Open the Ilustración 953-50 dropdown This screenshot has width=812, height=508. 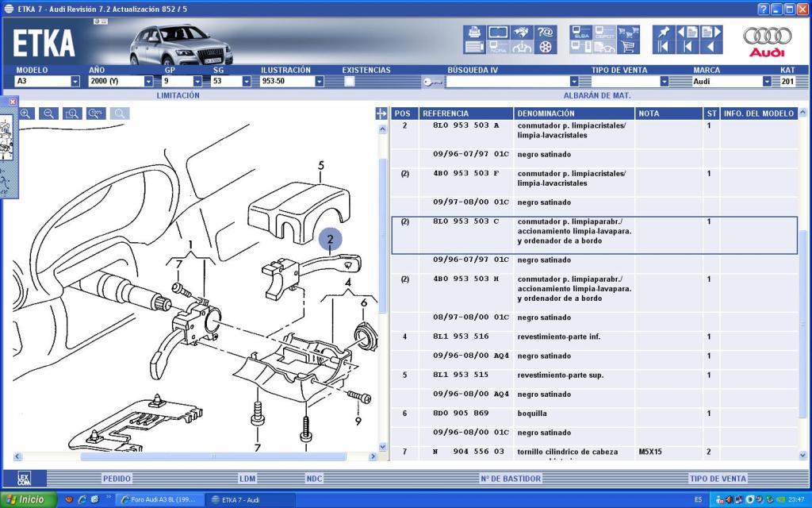tap(320, 82)
